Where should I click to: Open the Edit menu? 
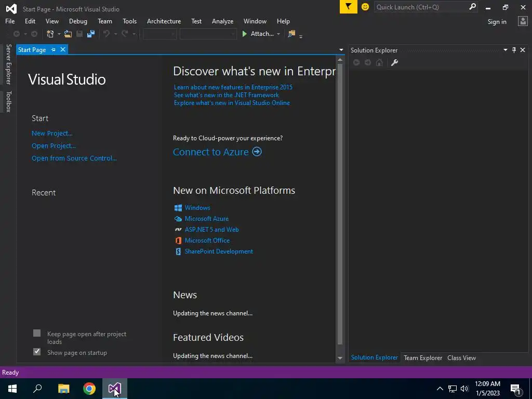coord(30,21)
